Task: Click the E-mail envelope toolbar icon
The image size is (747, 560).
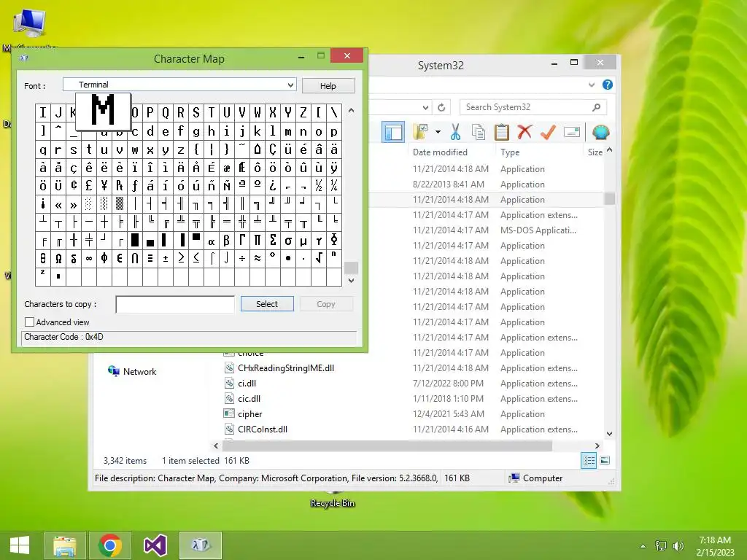Action: [571, 132]
